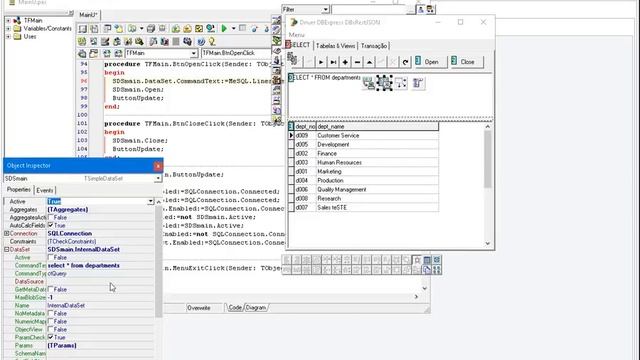Click the Refresh arrow in navigator
Viewport: 640px width, 360px height.
tap(405, 62)
